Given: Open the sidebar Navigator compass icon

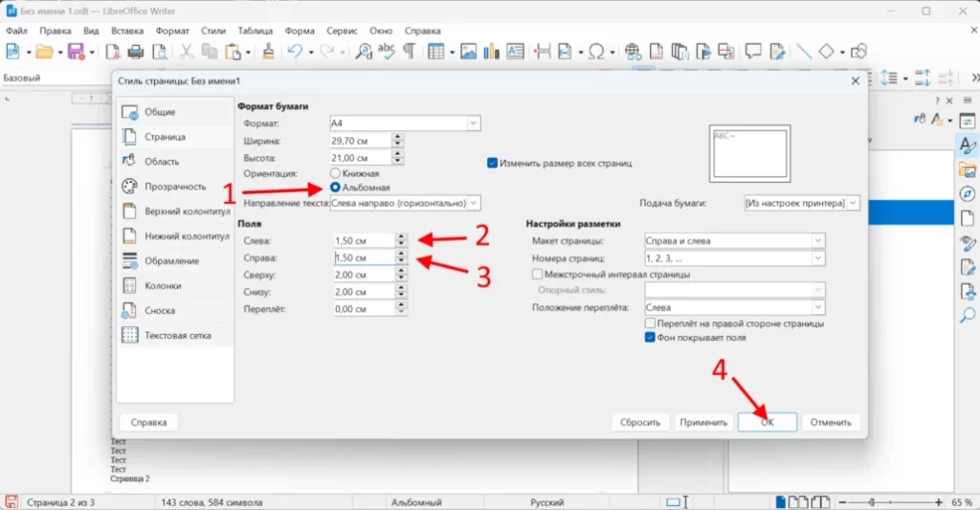Looking at the screenshot, I should coord(968,193).
